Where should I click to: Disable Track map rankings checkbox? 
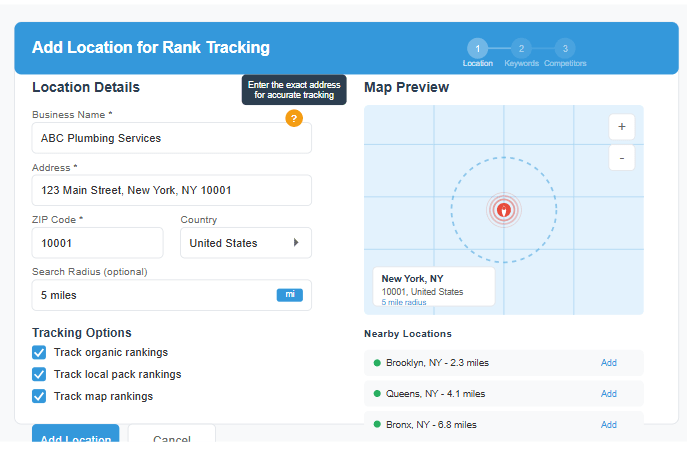[39, 396]
